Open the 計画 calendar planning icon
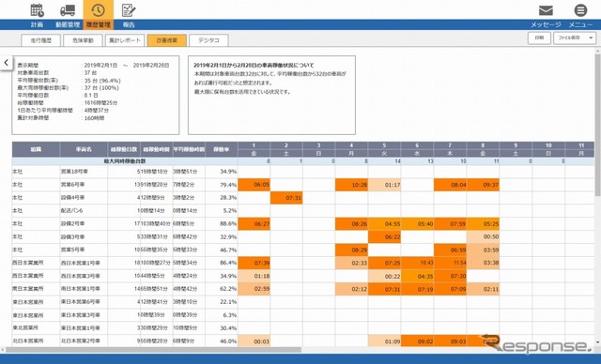Image resolution: width=601 pixels, height=364 pixels. click(x=38, y=10)
